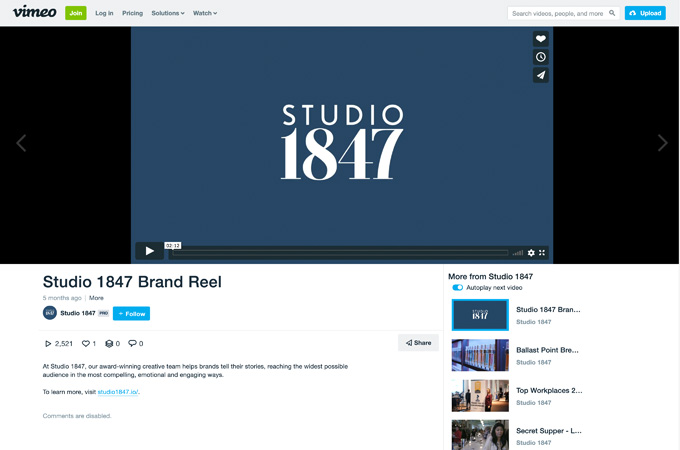Viewport: 680px width, 450px height.
Task: Add video to Watch Later clock icon
Action: [x=540, y=57]
